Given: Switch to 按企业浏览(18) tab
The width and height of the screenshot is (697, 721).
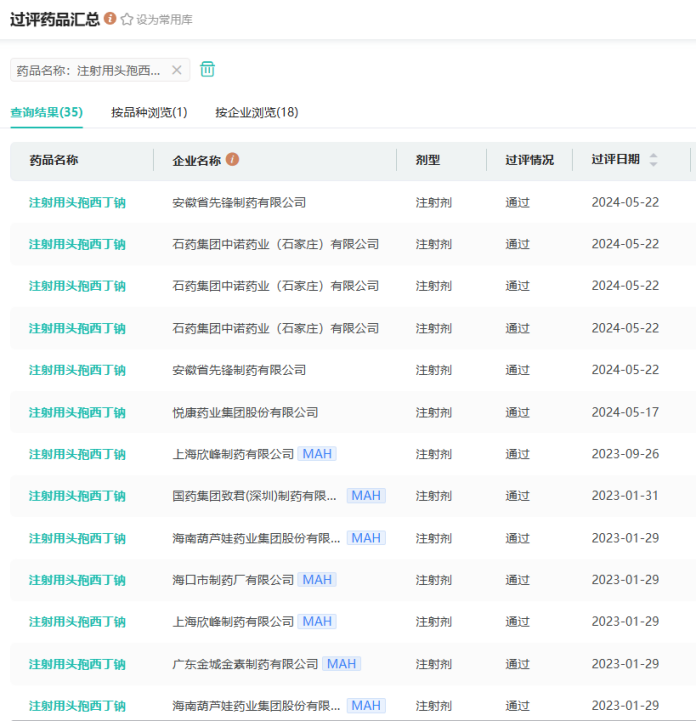Looking at the screenshot, I should (x=256, y=112).
